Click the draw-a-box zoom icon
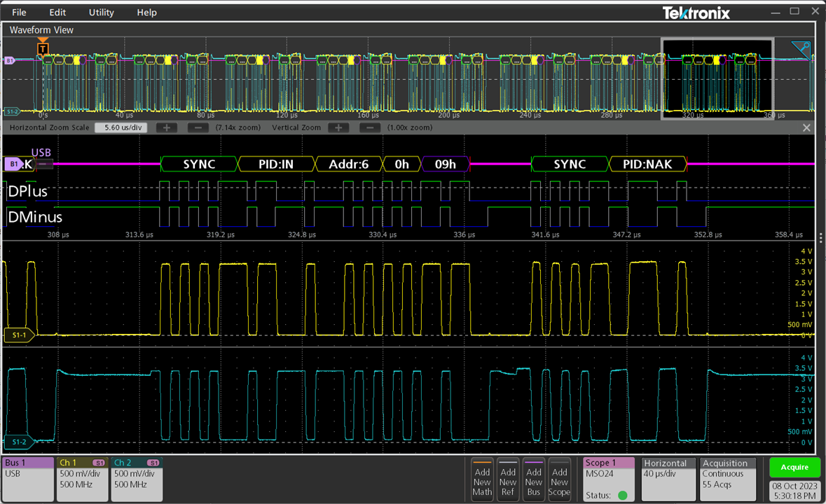This screenshot has width=826, height=504. [801, 50]
